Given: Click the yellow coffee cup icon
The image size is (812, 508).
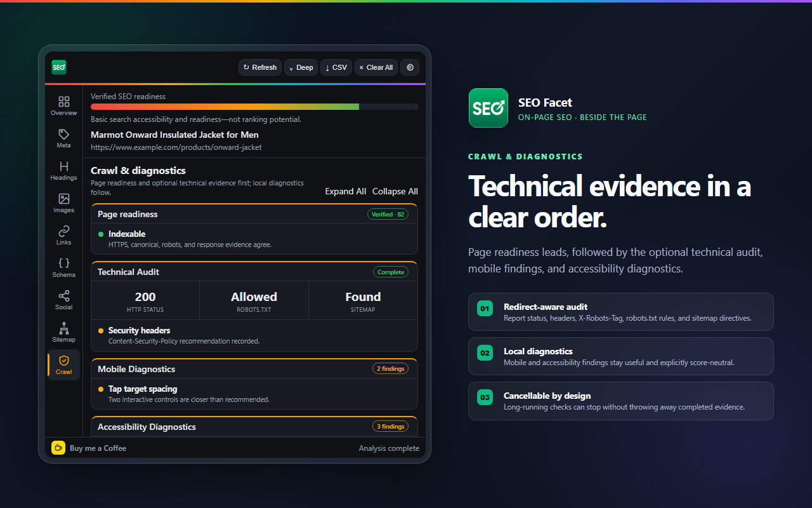Looking at the screenshot, I should click(x=58, y=448).
